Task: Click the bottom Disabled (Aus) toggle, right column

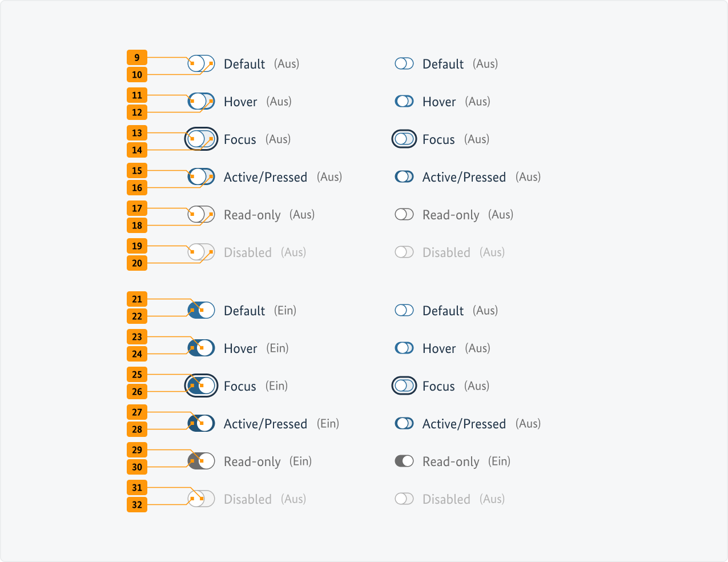Action: [404, 499]
